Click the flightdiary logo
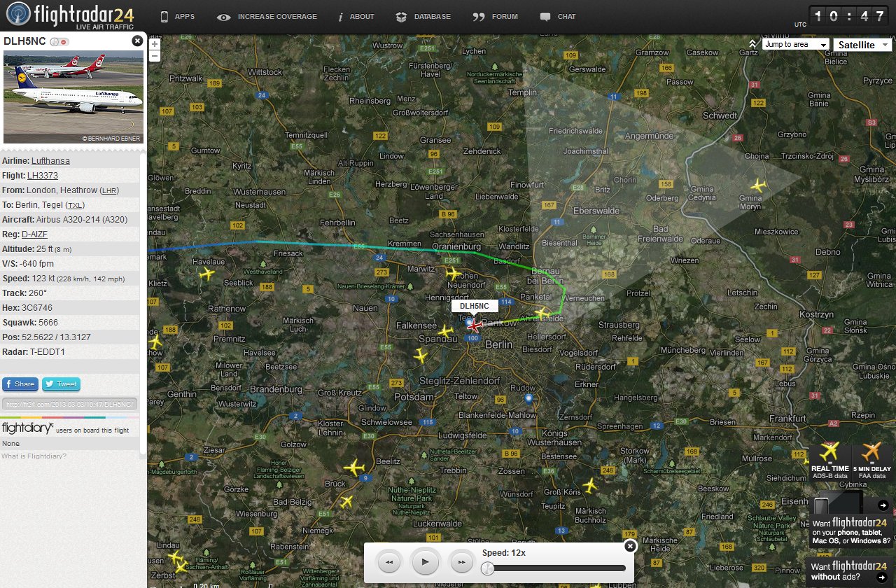This screenshot has width=896, height=588. pyautogui.click(x=28, y=428)
